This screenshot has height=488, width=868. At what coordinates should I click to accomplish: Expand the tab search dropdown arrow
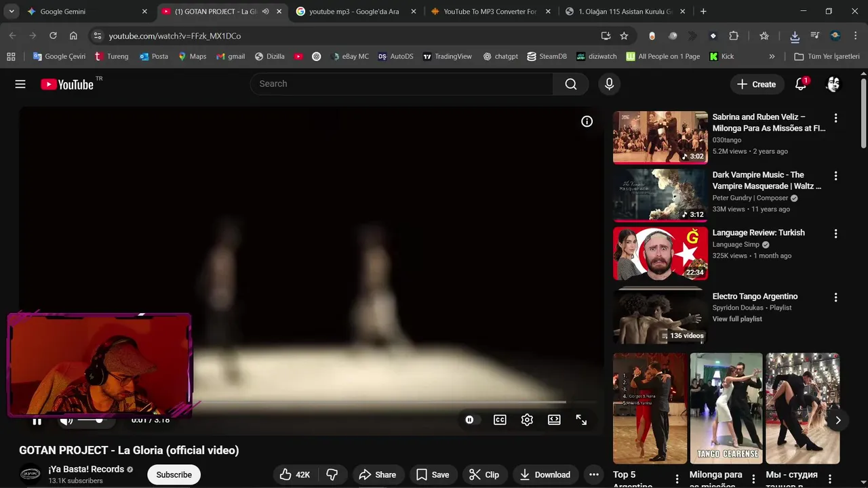click(12, 12)
